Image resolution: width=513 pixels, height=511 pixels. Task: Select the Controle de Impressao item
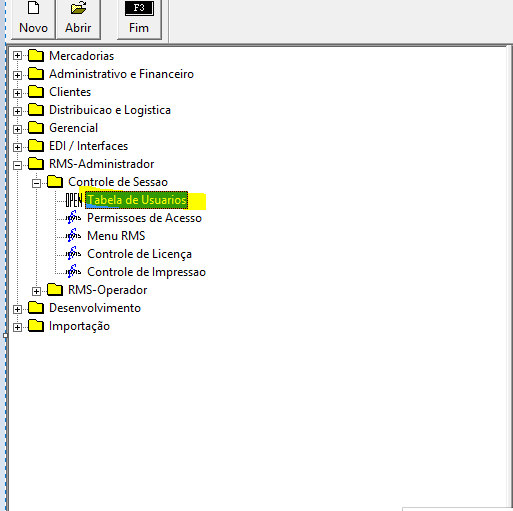point(146,272)
